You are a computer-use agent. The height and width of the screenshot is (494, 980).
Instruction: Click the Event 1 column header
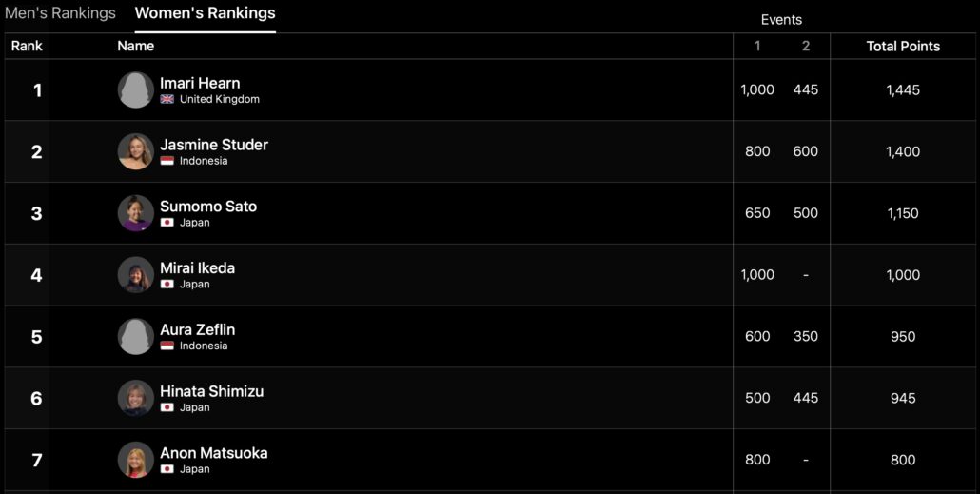[757, 46]
